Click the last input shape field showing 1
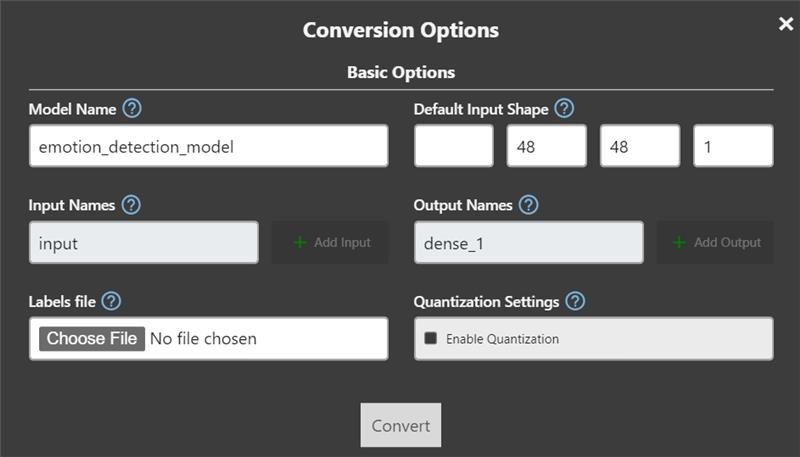 point(733,146)
